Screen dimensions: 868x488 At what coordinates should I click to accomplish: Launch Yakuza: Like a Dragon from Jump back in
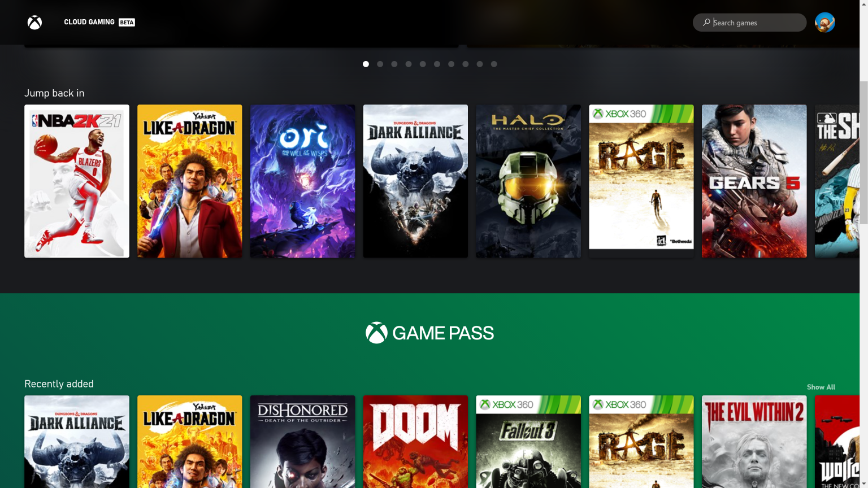(189, 180)
